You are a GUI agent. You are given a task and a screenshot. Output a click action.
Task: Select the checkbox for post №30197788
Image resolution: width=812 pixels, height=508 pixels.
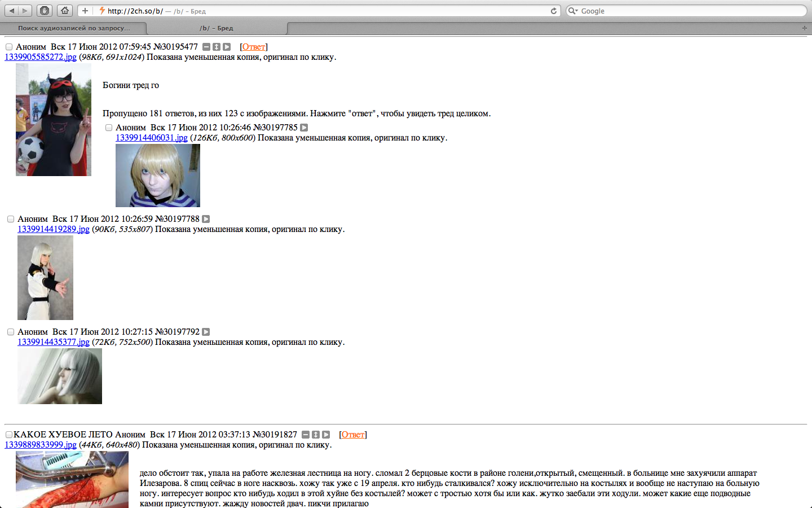click(11, 219)
